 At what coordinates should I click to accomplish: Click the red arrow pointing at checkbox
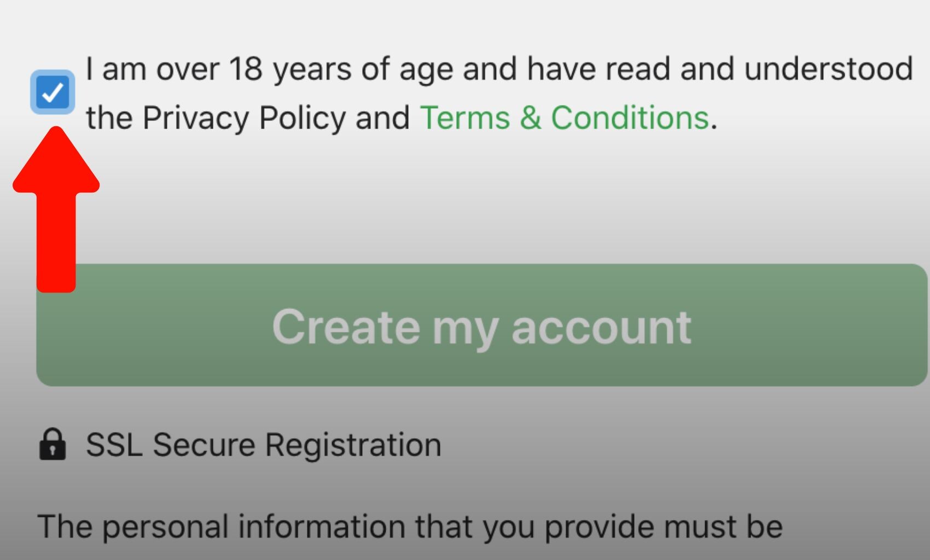pyautogui.click(x=56, y=209)
